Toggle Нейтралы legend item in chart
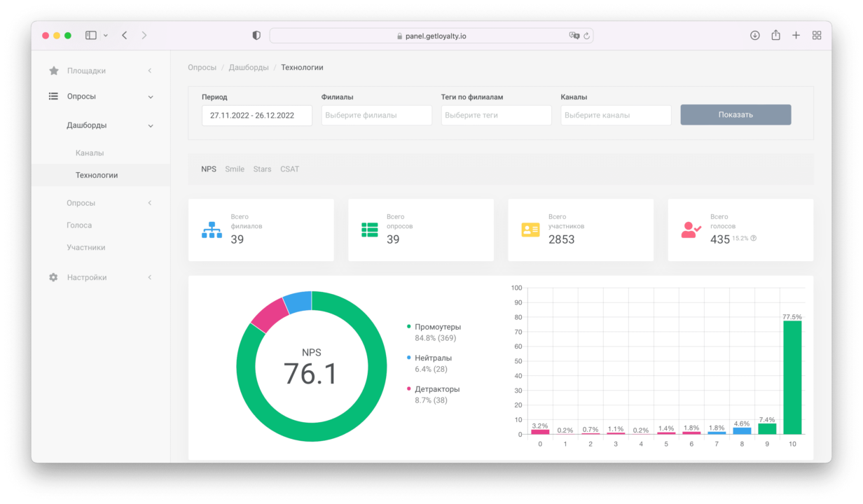Viewport: 863px width, 504px height. coord(432,358)
